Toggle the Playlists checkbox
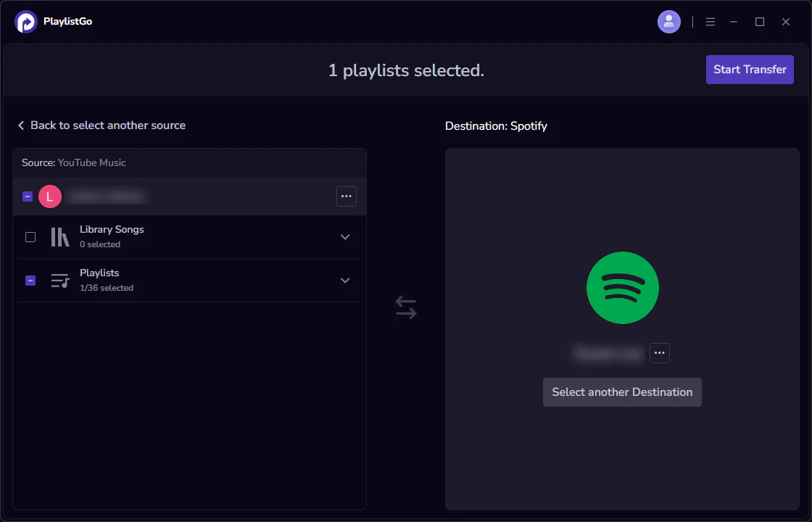The width and height of the screenshot is (812, 522). (x=30, y=281)
